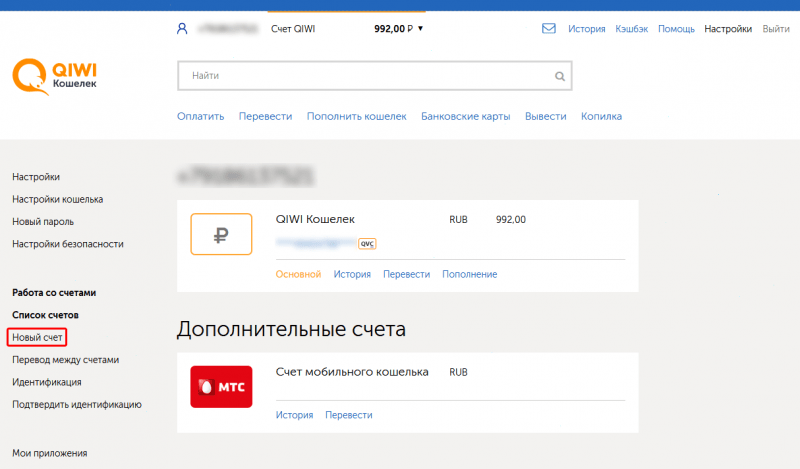
Task: Click Работа со счетами heading
Action: (x=54, y=293)
